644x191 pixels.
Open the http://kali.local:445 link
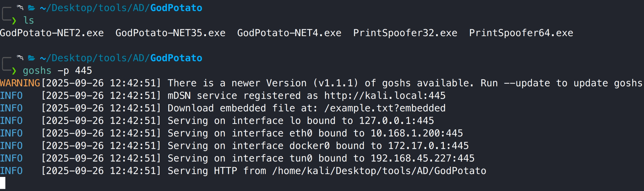click(x=385, y=96)
